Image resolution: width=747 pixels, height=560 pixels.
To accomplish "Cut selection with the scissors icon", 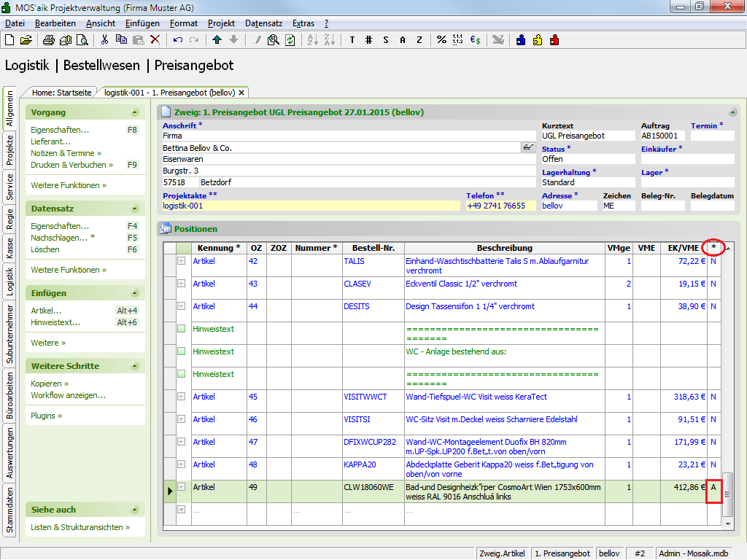I will coord(104,40).
